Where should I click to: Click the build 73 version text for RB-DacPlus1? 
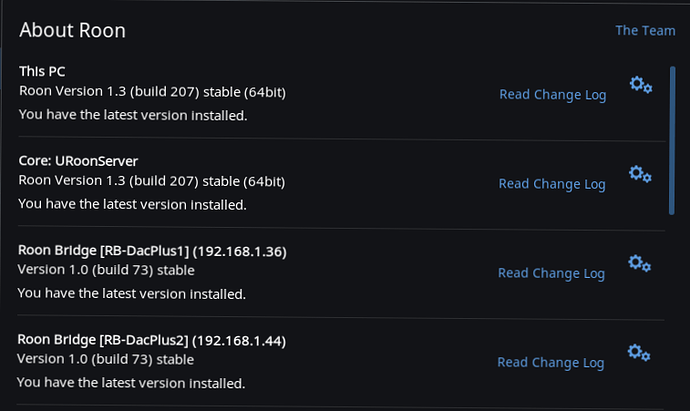[x=106, y=270]
